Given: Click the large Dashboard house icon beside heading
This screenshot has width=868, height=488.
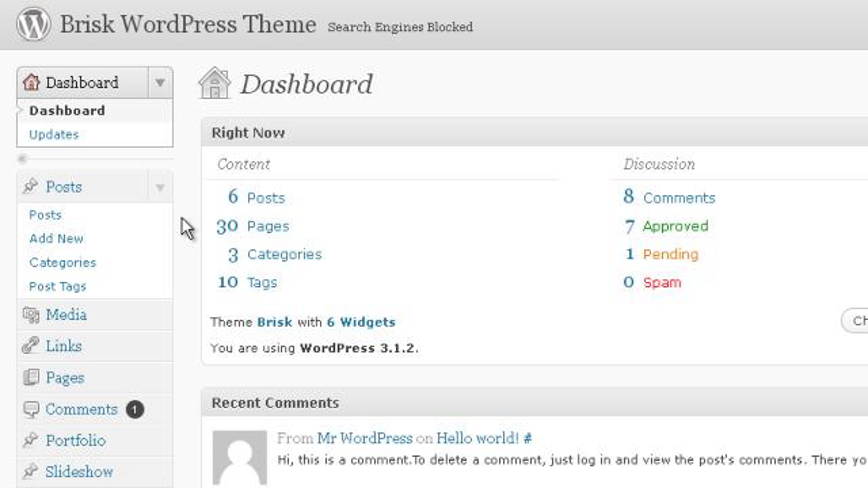Looking at the screenshot, I should coord(214,83).
